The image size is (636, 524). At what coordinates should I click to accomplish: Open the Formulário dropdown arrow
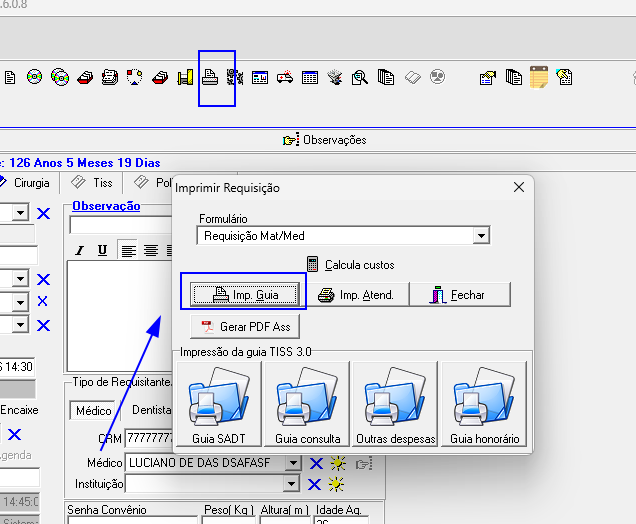pyautogui.click(x=481, y=236)
